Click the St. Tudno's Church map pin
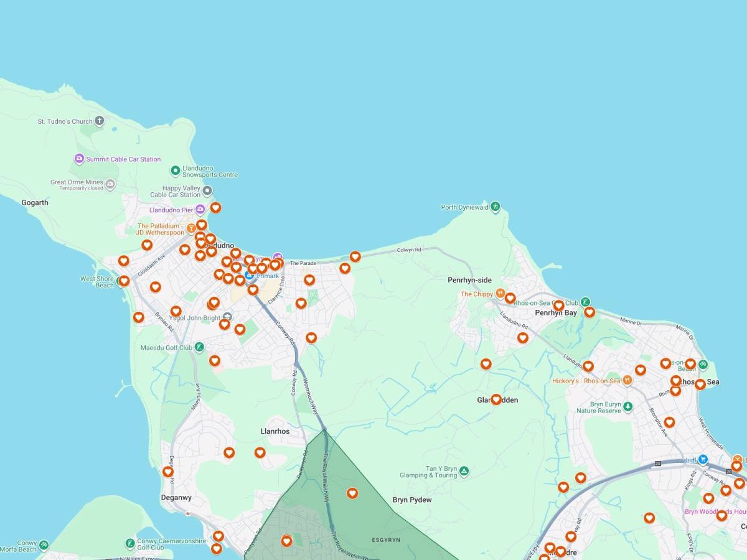 coord(99,121)
